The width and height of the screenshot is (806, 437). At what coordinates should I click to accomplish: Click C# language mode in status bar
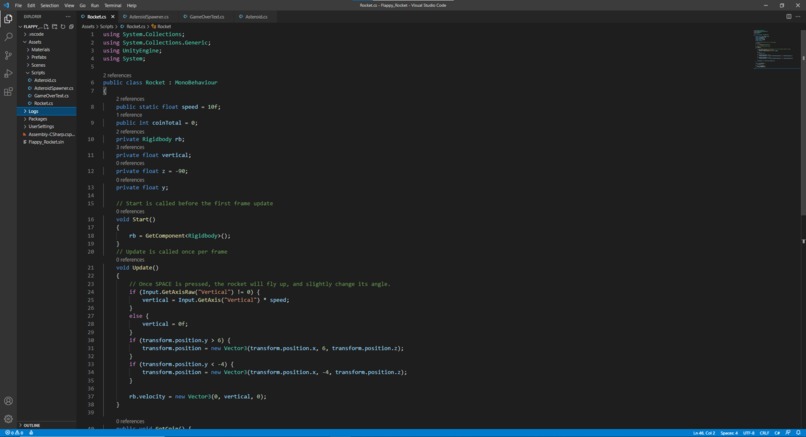[x=777, y=433]
